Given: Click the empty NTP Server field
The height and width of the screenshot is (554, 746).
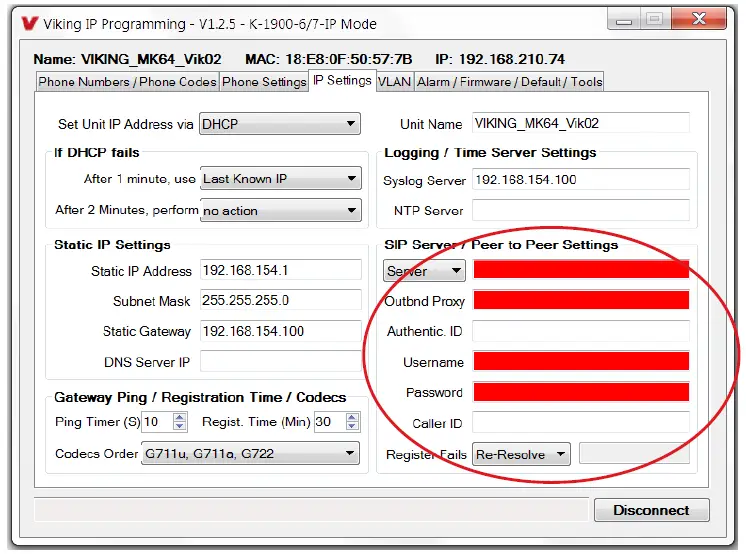Looking at the screenshot, I should [x=581, y=210].
